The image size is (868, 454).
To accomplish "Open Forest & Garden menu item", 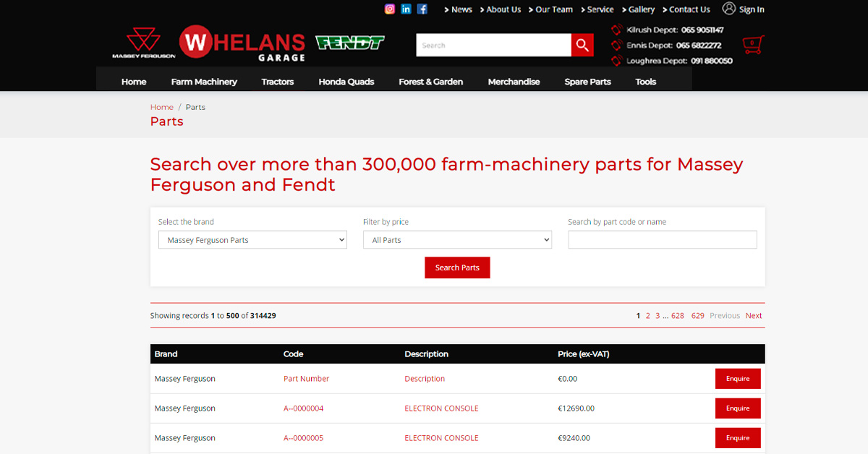I will 431,82.
